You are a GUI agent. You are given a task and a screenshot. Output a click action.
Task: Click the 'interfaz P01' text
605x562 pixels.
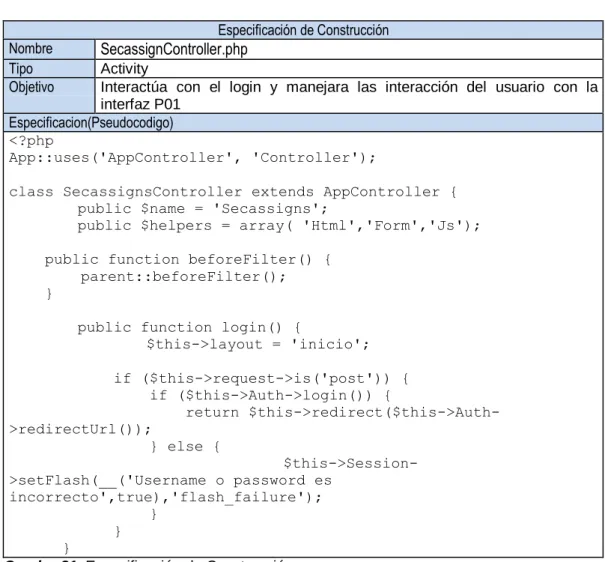tap(140, 104)
